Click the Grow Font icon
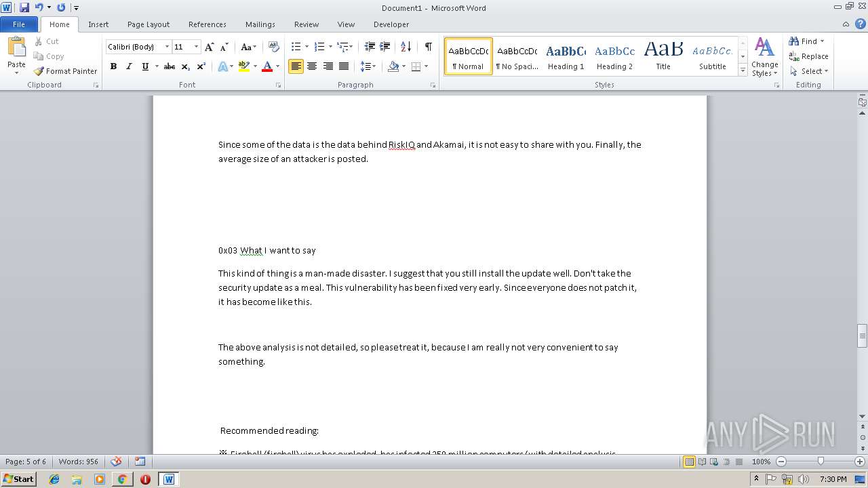 [x=210, y=47]
